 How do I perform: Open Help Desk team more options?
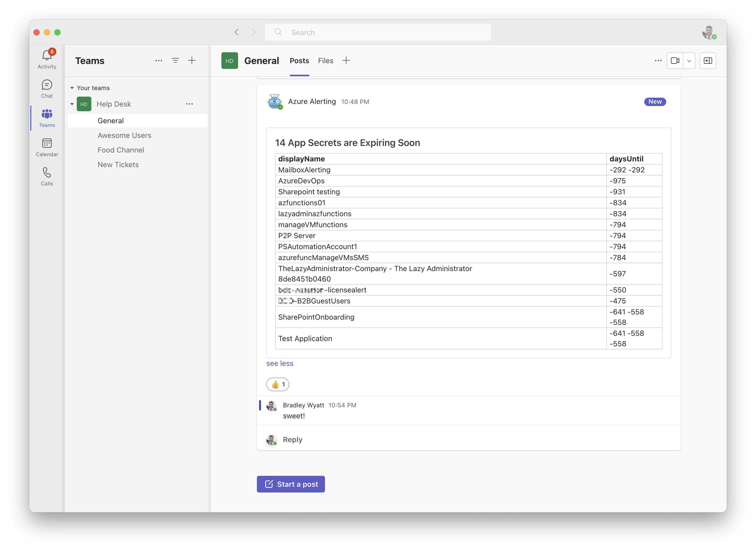pos(189,104)
